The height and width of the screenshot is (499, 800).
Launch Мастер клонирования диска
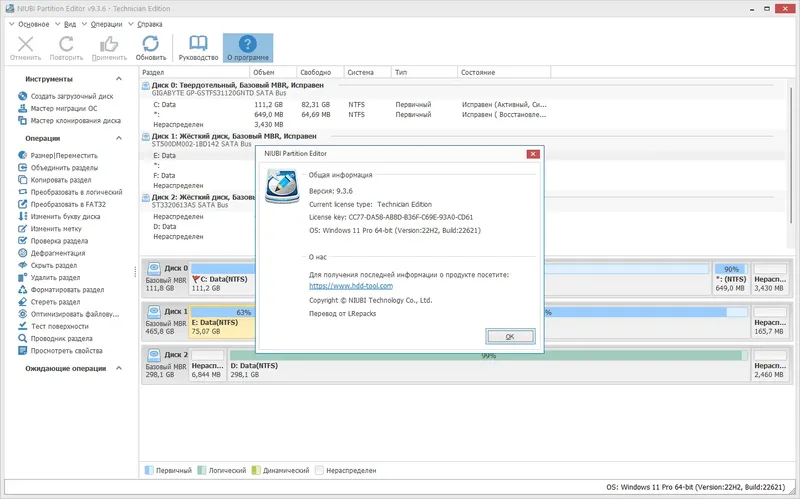point(76,120)
